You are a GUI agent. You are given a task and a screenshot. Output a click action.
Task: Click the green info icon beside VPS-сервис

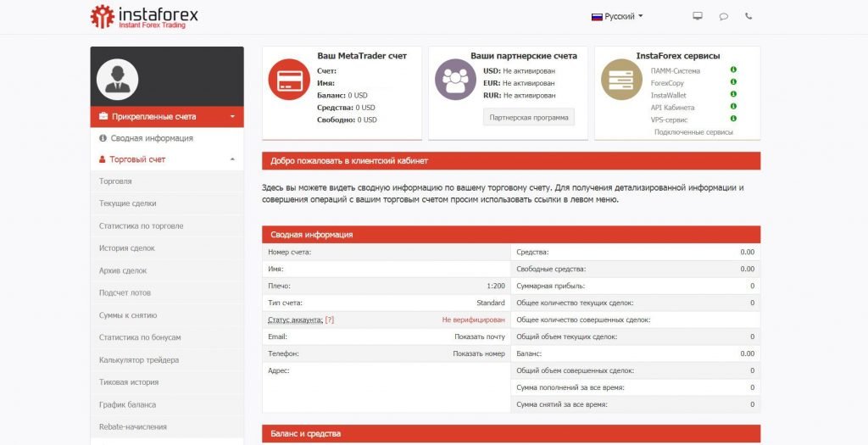(x=733, y=120)
